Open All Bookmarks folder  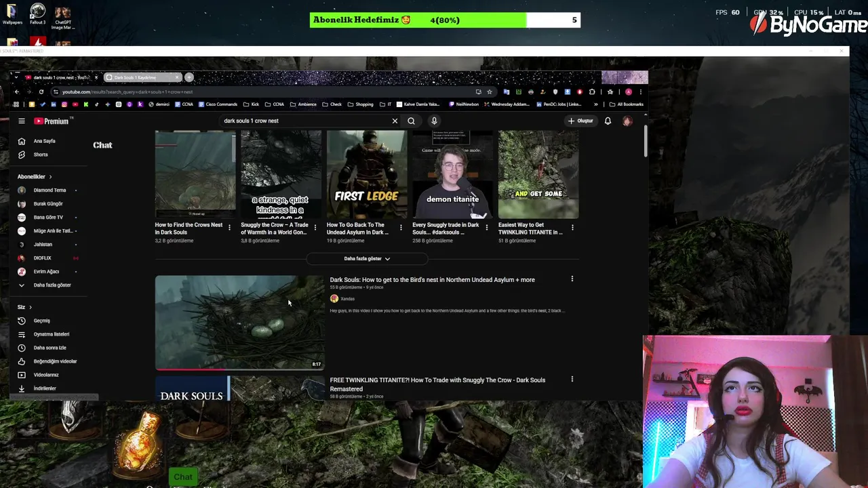[626, 104]
